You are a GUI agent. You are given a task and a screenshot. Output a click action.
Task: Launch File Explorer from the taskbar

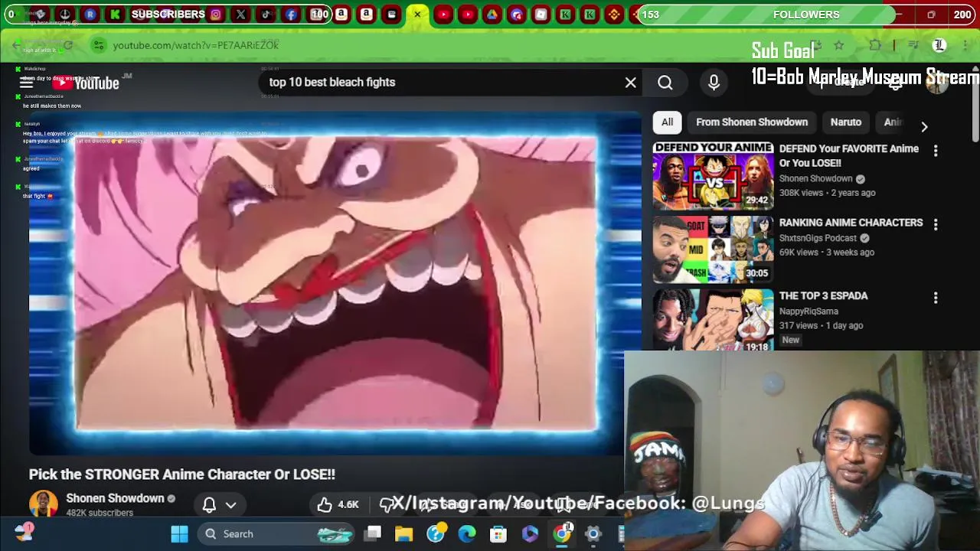404,533
